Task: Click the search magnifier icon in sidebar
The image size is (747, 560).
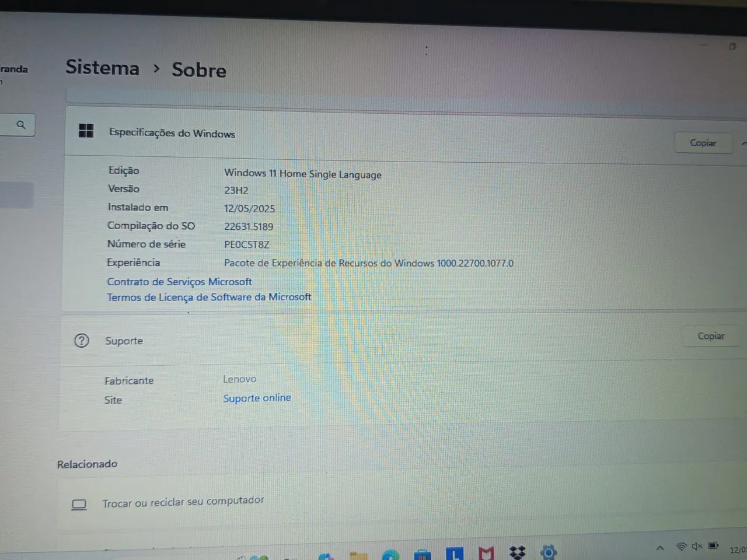Action: pyautogui.click(x=21, y=125)
